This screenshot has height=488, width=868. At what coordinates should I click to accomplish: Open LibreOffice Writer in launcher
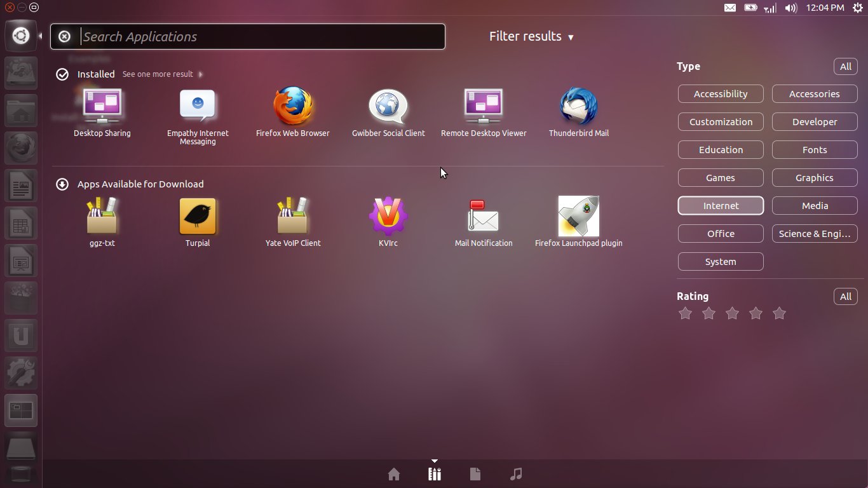[21, 186]
